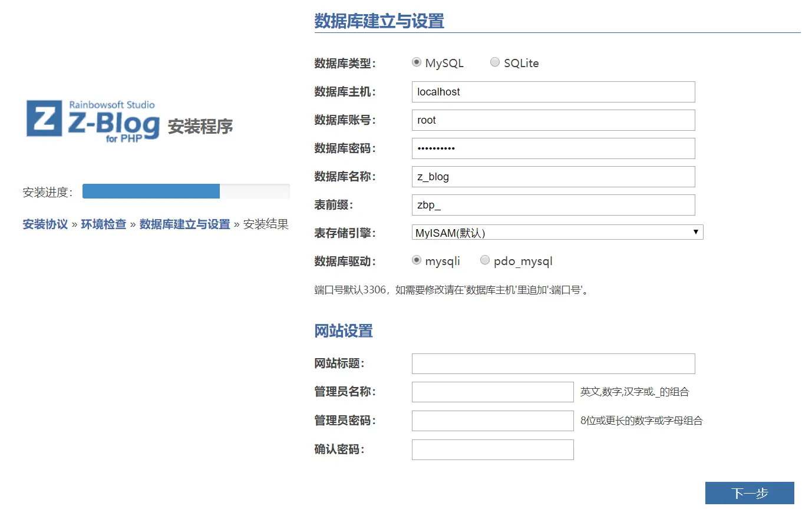The width and height of the screenshot is (812, 516).
Task: Focus the 数据库密码 password field
Action: [x=553, y=148]
